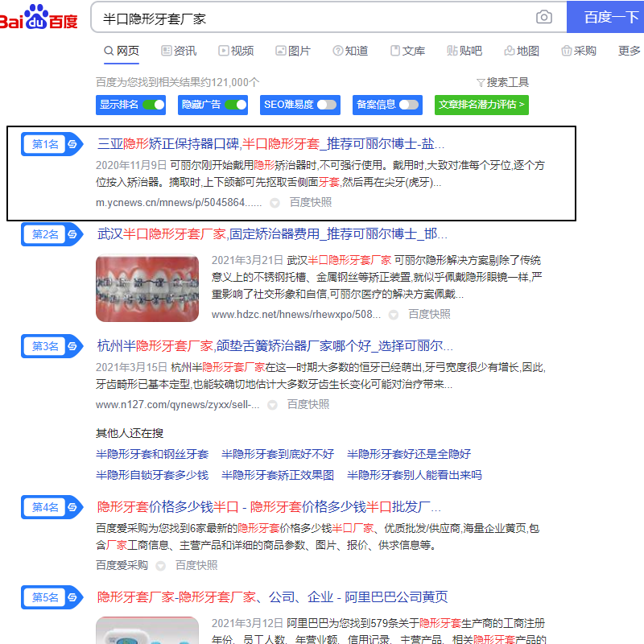Switch to the 资讯 tab
This screenshot has width=644, height=644.
(x=179, y=51)
